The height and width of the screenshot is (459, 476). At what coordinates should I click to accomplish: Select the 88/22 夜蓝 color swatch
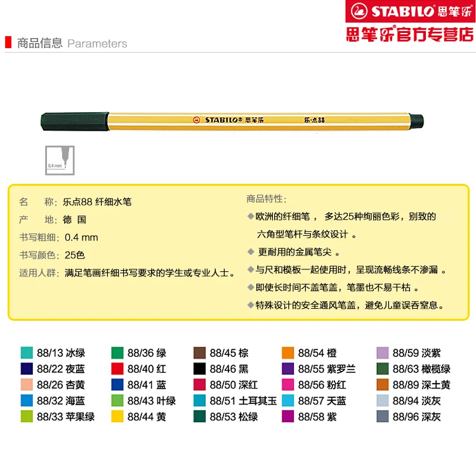tap(27, 368)
